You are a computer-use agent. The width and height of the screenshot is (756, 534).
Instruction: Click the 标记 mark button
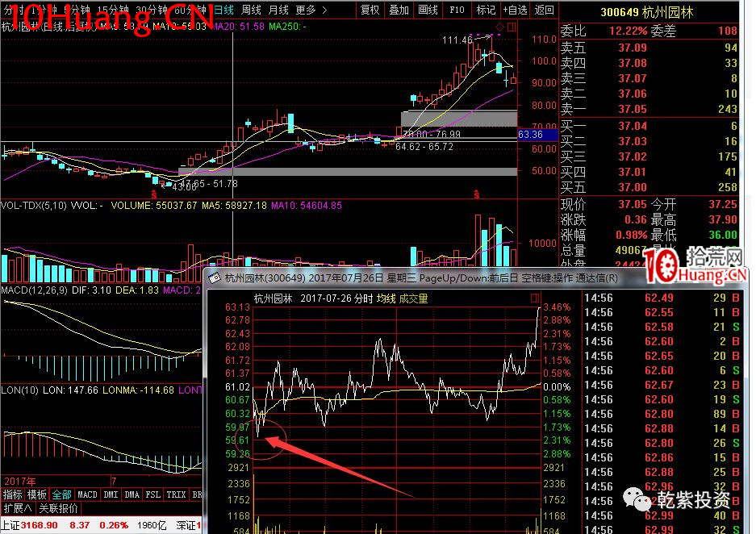(486, 10)
